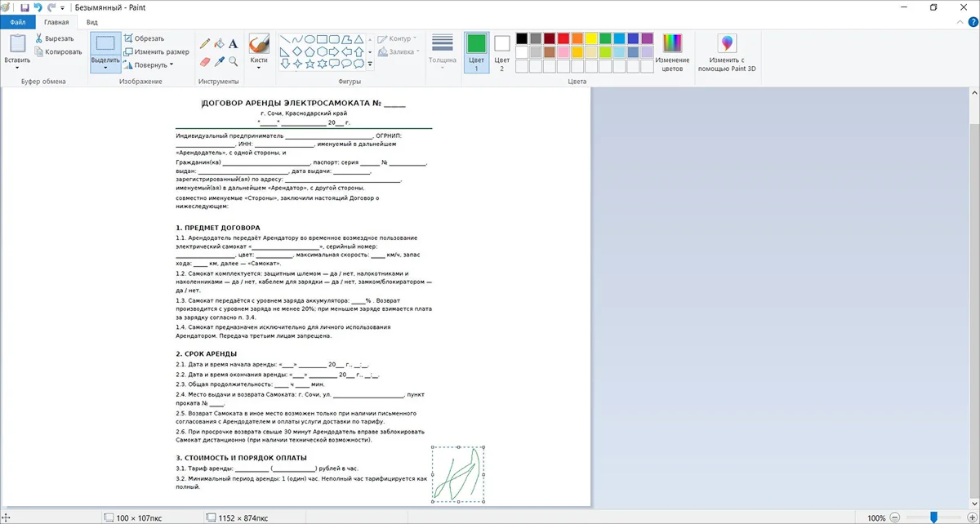The height and width of the screenshot is (524, 980).
Task: Open the Заливка fill dropdown
Action: tap(398, 51)
